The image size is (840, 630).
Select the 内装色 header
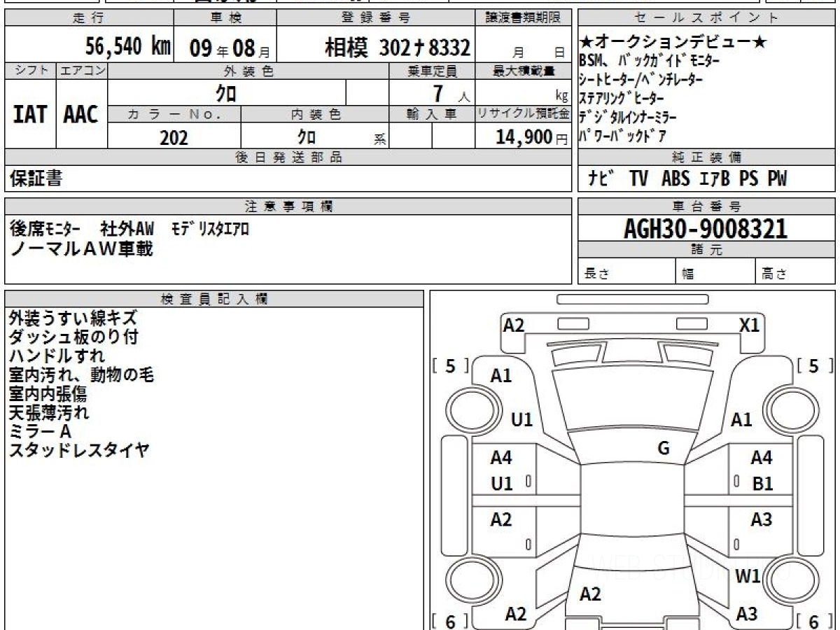315,114
